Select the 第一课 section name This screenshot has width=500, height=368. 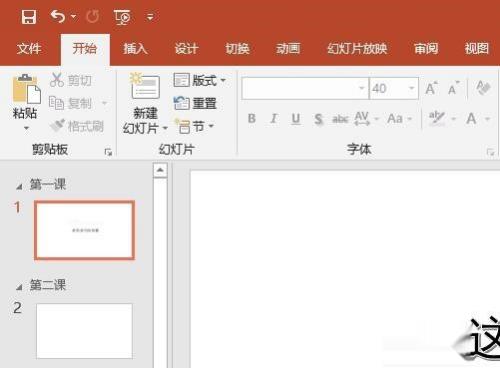[x=48, y=184]
